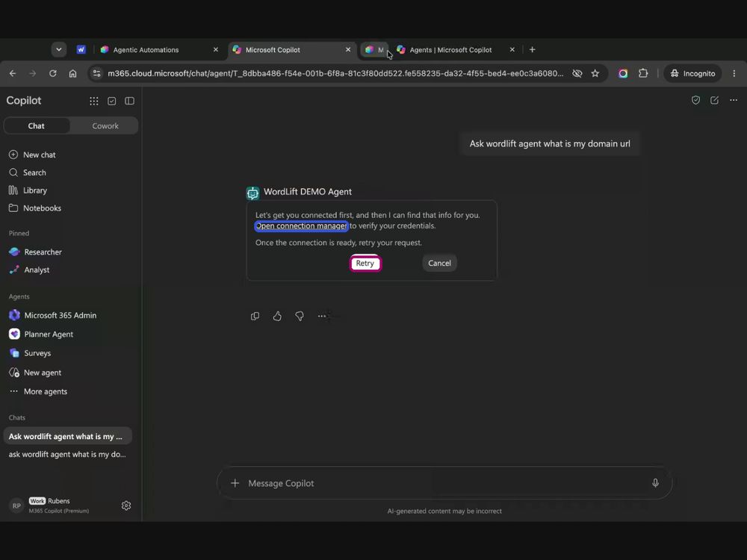This screenshot has width=747, height=560.
Task: Click the plus attach button in message box
Action: point(235,483)
